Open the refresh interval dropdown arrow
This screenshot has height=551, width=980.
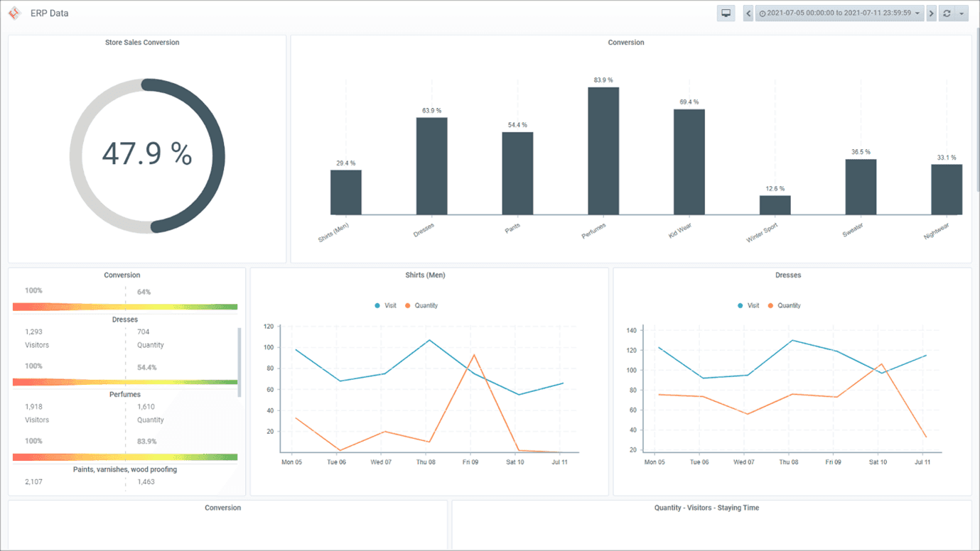[962, 13]
